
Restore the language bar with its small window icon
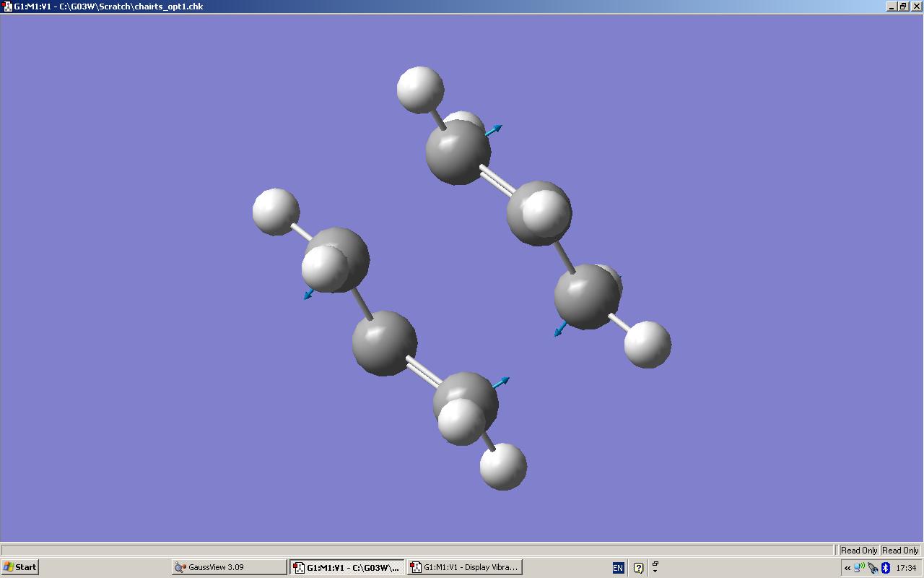click(x=655, y=564)
